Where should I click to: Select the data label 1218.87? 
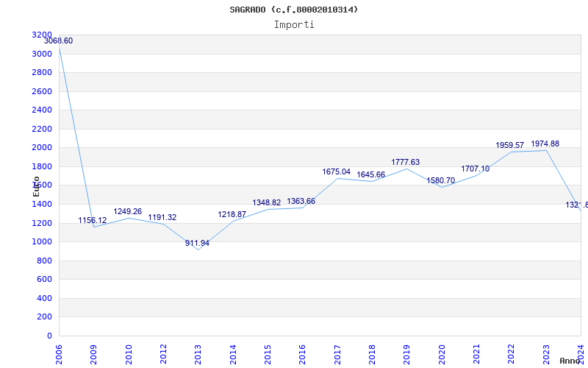point(232,214)
